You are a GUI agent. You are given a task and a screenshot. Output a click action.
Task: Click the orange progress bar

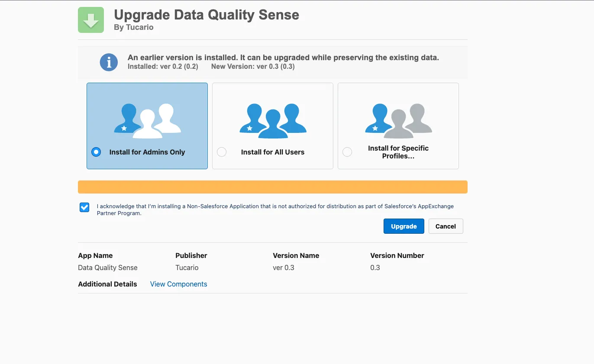coord(272,187)
